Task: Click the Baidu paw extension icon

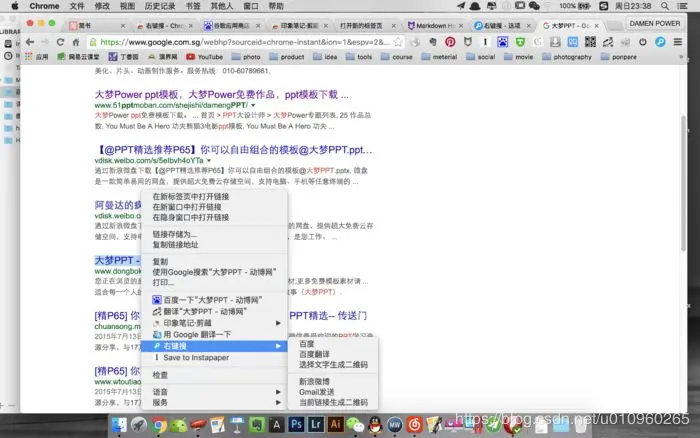Action: pos(503,42)
